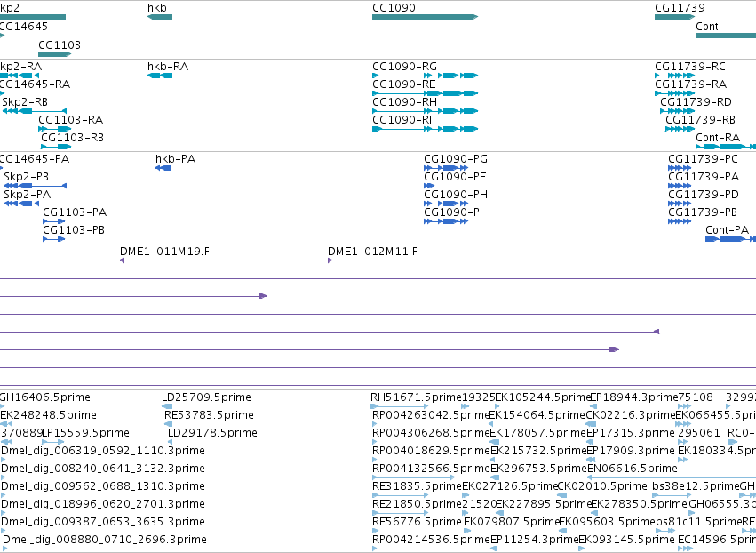Viewport: 756px width, 553px height.
Task: Click the DME1-011M19.F marker arrow
Action: tap(122, 260)
